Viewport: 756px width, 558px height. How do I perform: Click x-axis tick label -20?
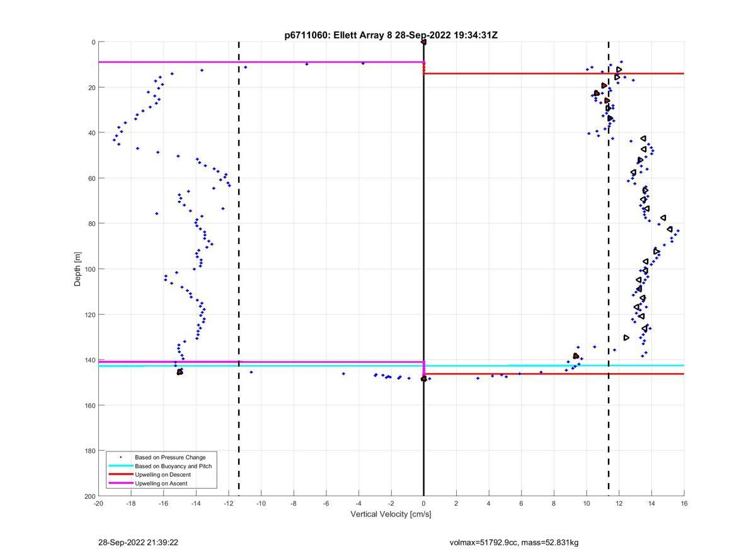98,503
